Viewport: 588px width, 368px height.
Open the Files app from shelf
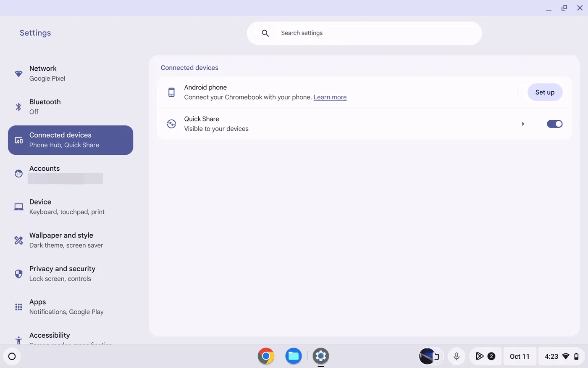pyautogui.click(x=294, y=356)
